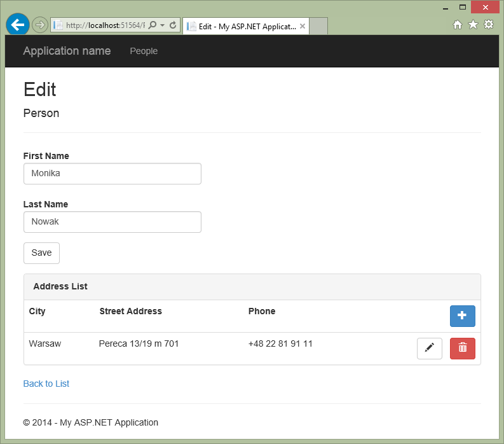This screenshot has width=504, height=444.
Task: Open the browser Home icon
Action: [x=458, y=25]
